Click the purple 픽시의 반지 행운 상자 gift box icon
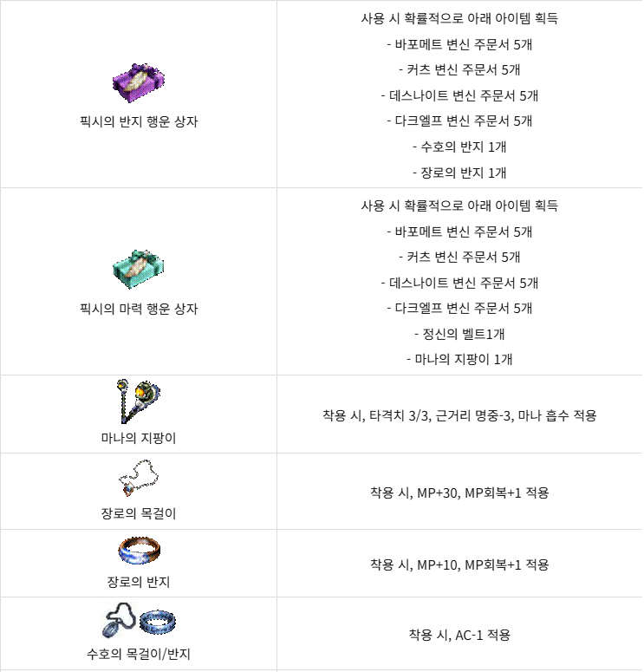This screenshot has width=644, height=672. tap(139, 82)
